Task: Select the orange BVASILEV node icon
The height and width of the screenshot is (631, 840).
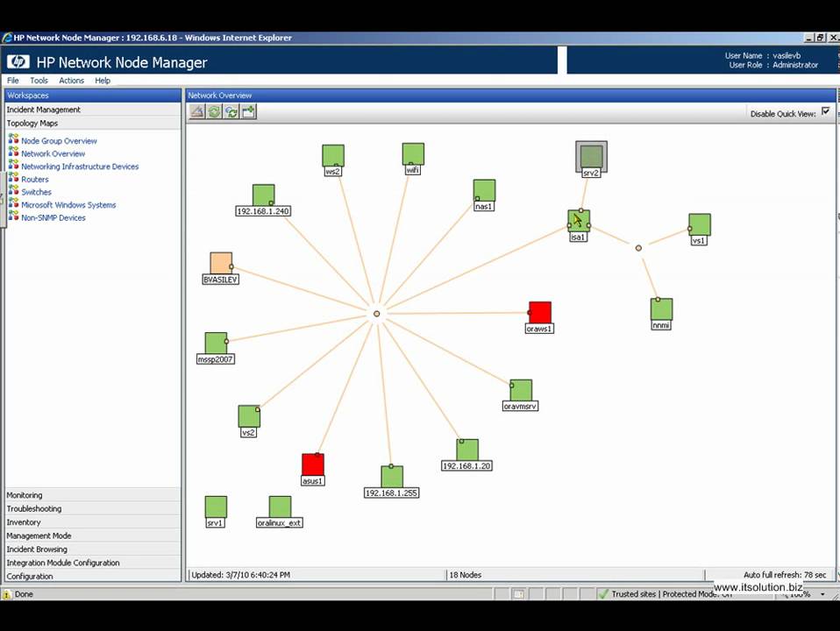Action: [x=221, y=263]
